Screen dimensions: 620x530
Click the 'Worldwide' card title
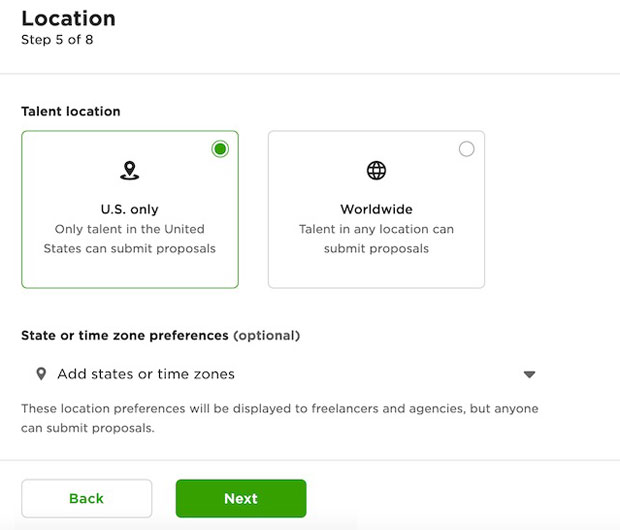click(x=376, y=210)
